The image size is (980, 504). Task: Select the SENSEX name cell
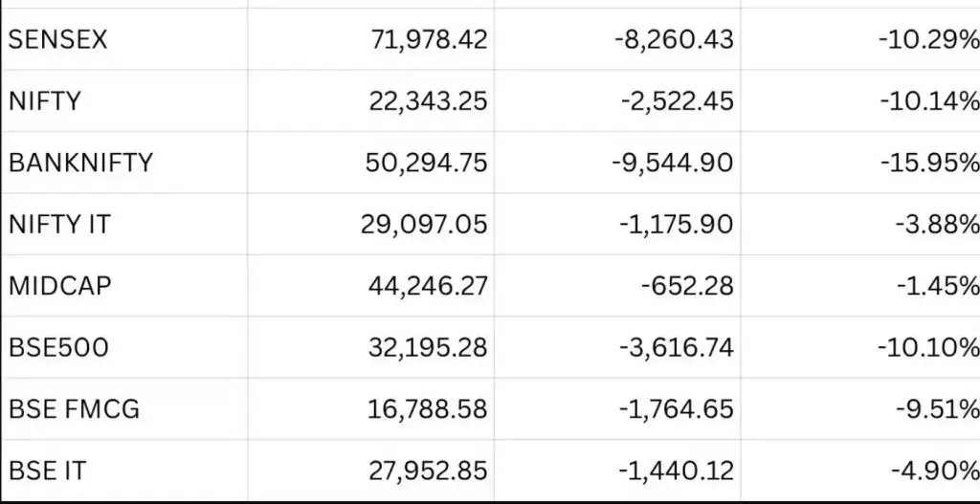pos(58,40)
